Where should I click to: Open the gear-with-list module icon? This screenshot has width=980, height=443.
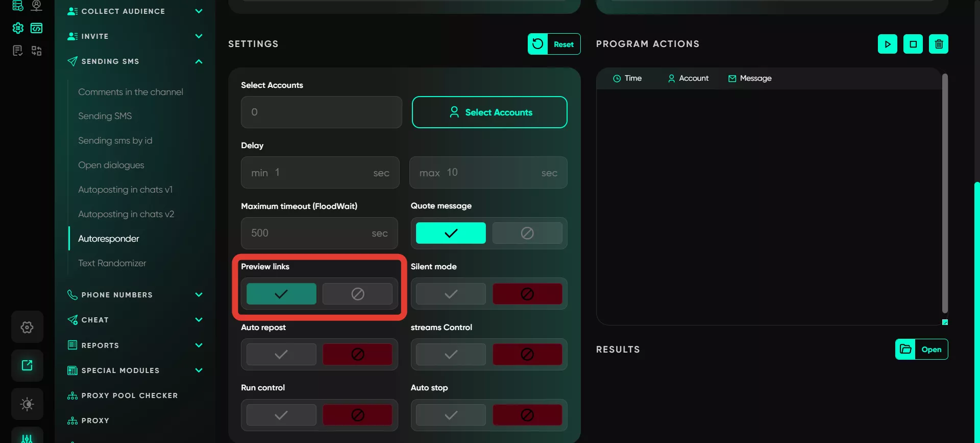(x=18, y=28)
